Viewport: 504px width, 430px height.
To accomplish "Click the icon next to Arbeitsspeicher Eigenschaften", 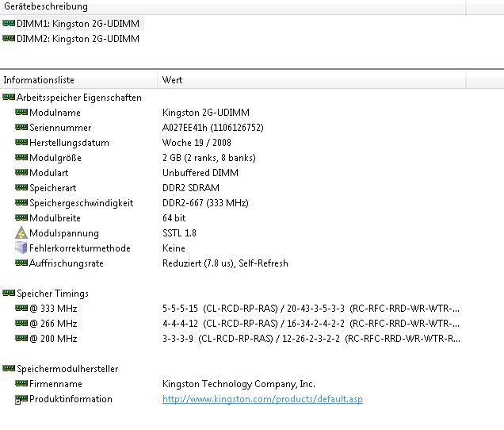I will point(9,97).
